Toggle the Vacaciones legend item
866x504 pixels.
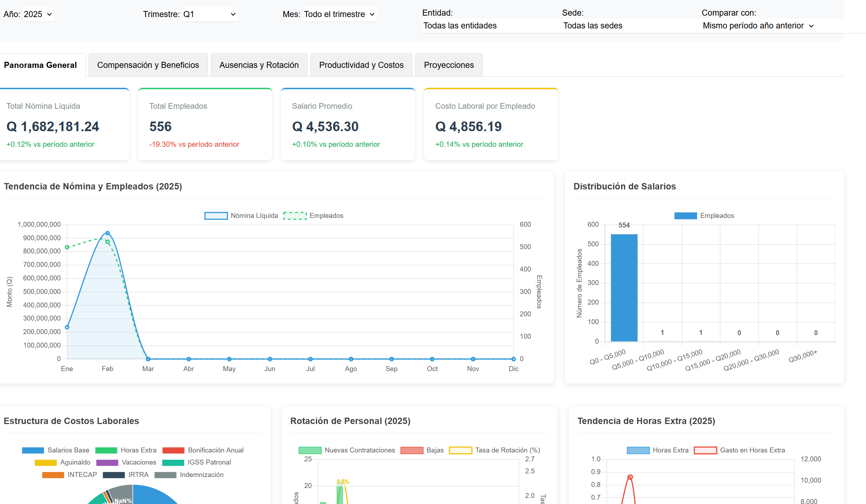pos(126,462)
